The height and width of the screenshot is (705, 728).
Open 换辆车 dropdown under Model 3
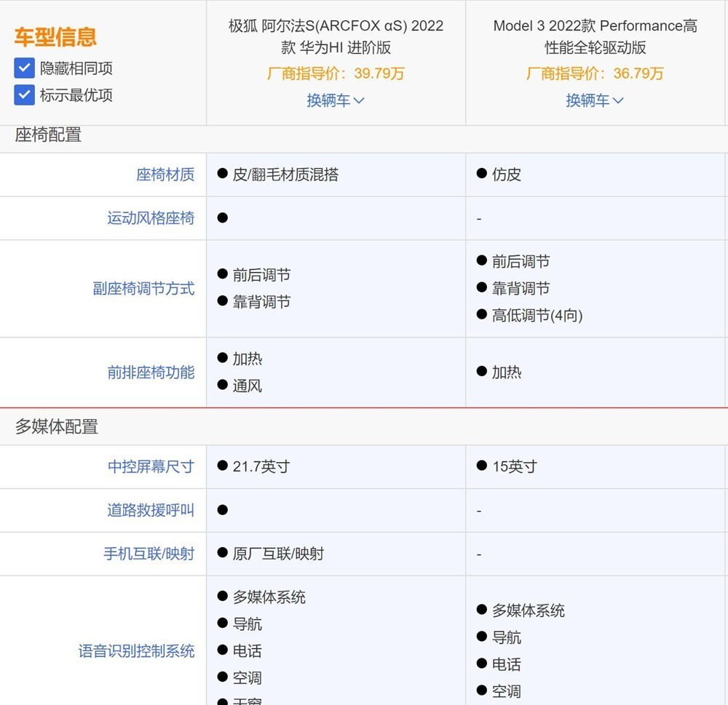pyautogui.click(x=595, y=100)
